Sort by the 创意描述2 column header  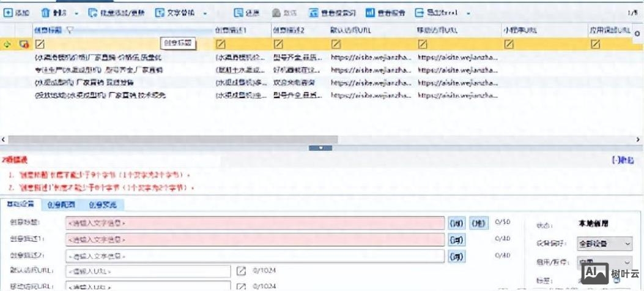(x=289, y=30)
